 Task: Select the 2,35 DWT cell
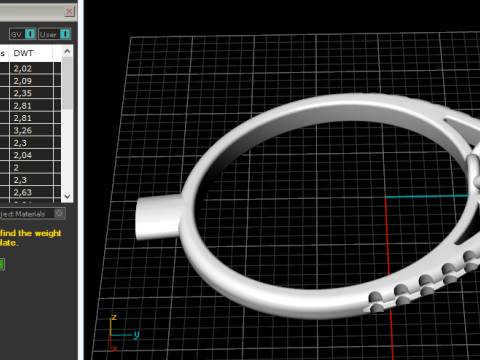(31, 93)
